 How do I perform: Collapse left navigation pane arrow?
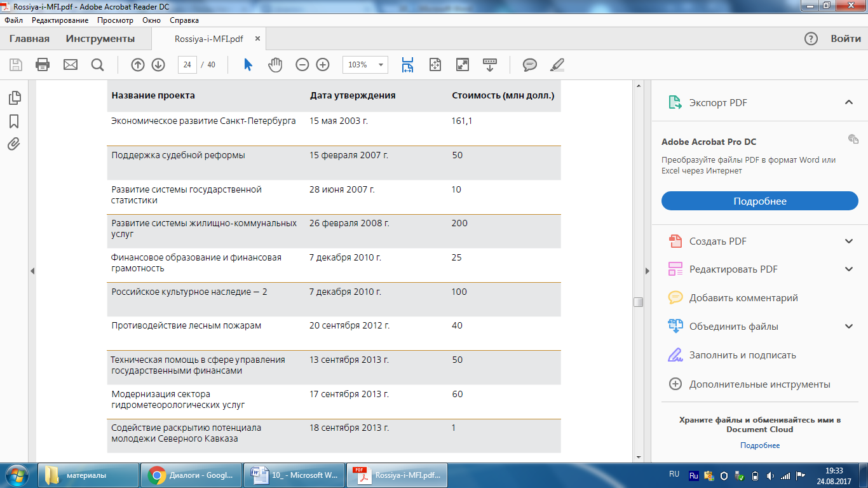(x=32, y=271)
